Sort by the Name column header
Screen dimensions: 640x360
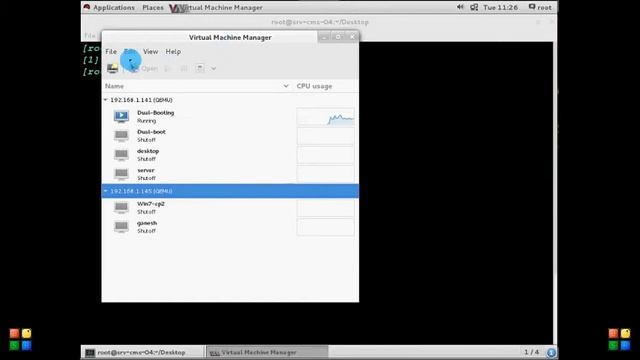pos(114,86)
